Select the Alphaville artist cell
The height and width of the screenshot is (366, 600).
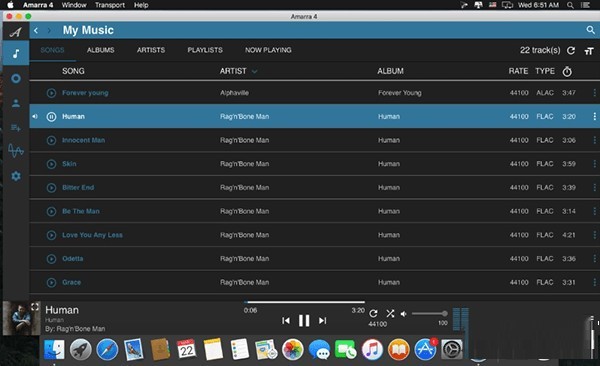(x=234, y=93)
